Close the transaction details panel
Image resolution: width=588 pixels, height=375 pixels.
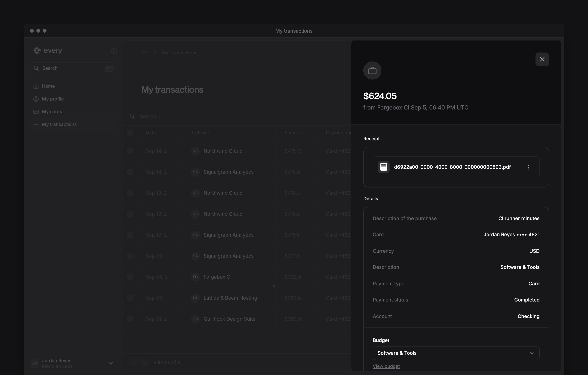coord(542,59)
